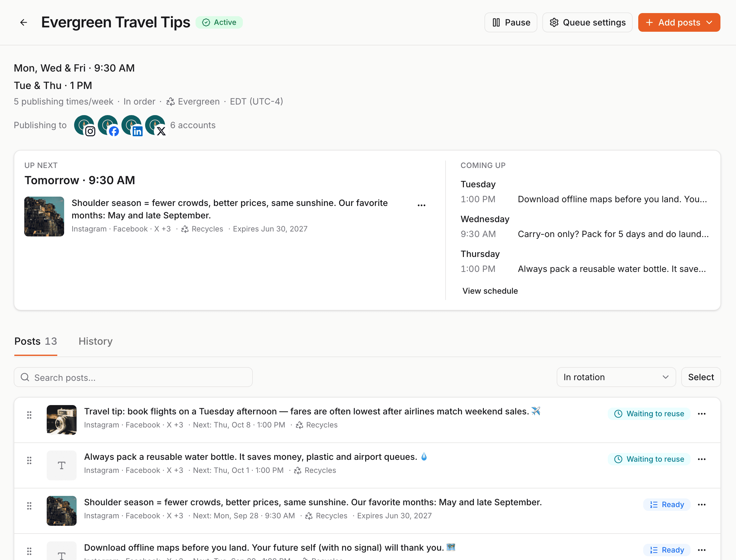Click the '6 accounts' label
Image resolution: width=736 pixels, height=560 pixels.
pos(193,125)
